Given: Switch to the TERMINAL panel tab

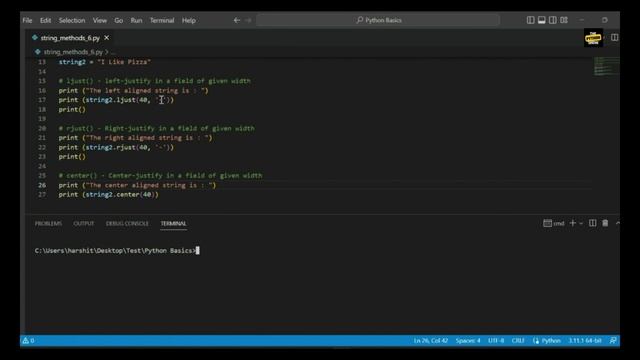Looking at the screenshot, I should click(x=173, y=224).
